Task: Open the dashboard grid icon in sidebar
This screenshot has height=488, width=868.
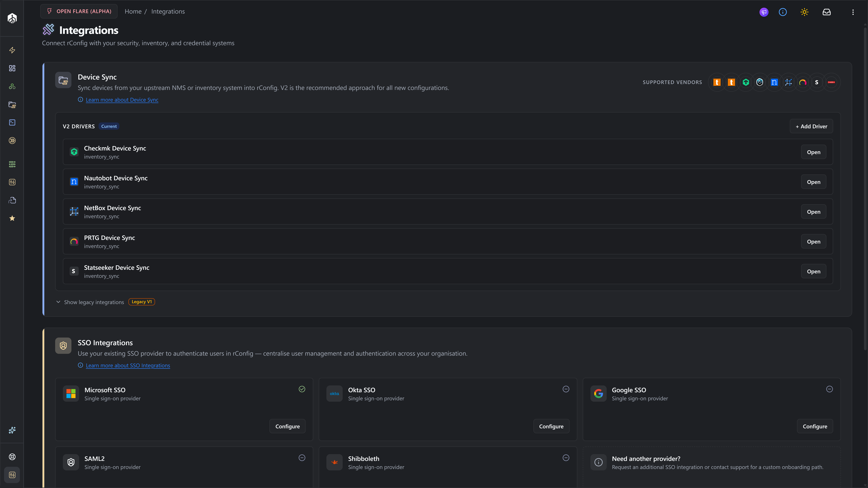Action: [12, 68]
